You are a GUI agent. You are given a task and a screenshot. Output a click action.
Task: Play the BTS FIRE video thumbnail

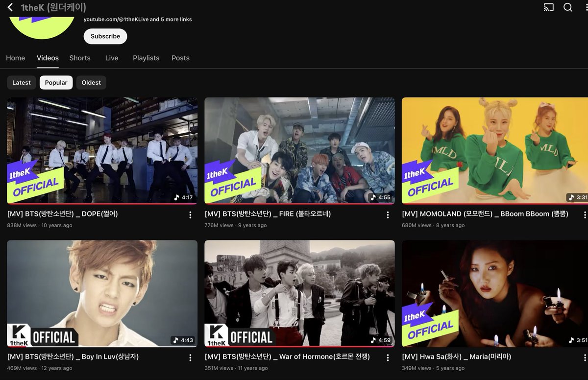299,150
